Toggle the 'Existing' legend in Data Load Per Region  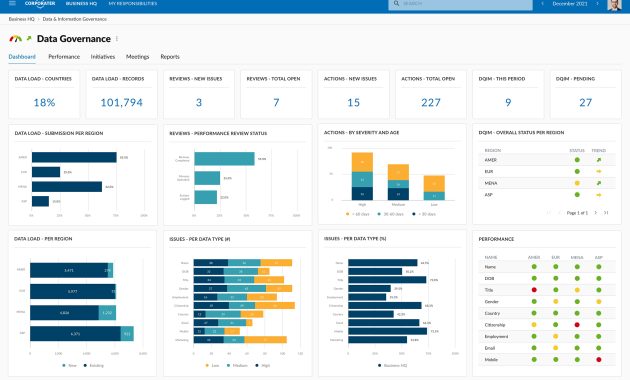(94, 366)
